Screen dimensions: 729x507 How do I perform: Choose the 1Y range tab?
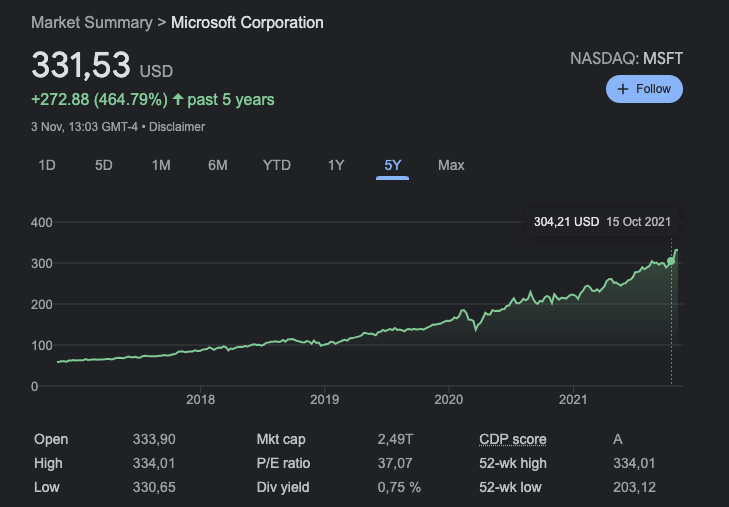click(x=336, y=165)
